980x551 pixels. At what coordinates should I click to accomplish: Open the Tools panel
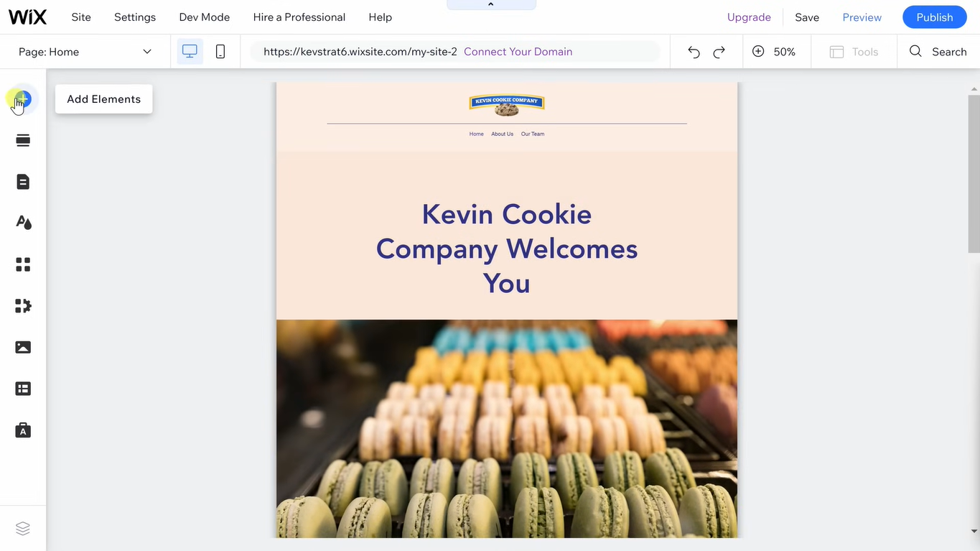pyautogui.click(x=854, y=52)
